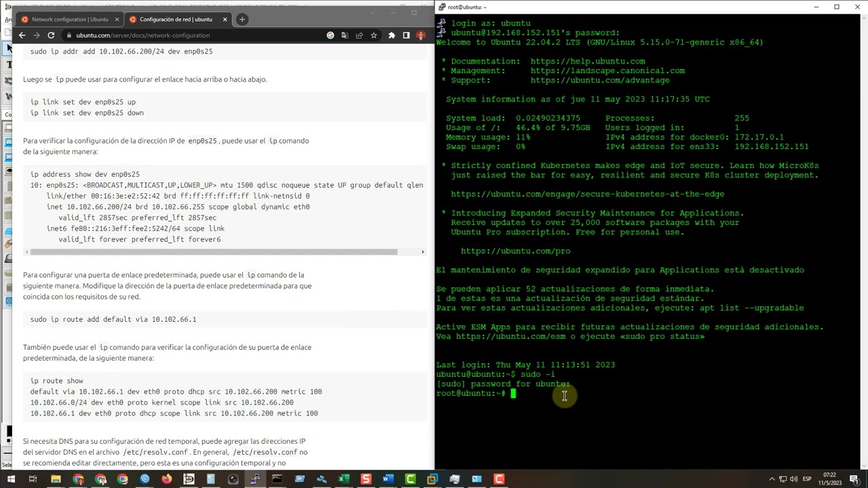Screen dimensions: 868x488
Task: Open Excel from the taskbar
Action: (344, 479)
